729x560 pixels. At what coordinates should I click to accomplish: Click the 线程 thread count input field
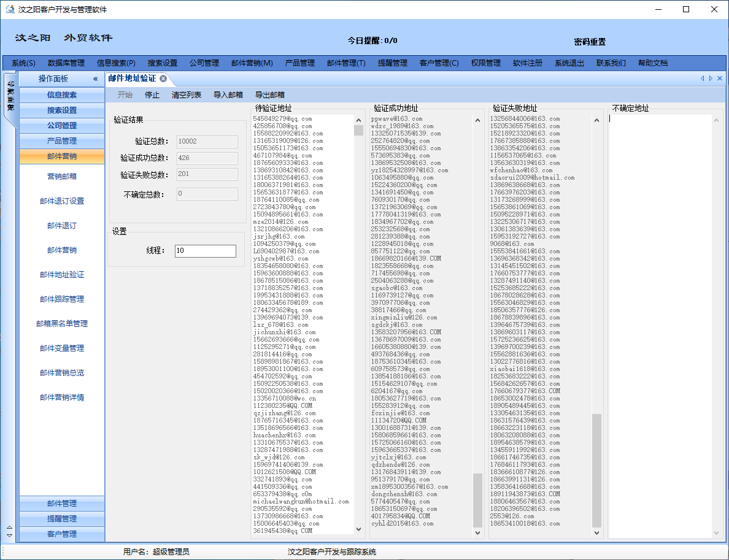[205, 251]
